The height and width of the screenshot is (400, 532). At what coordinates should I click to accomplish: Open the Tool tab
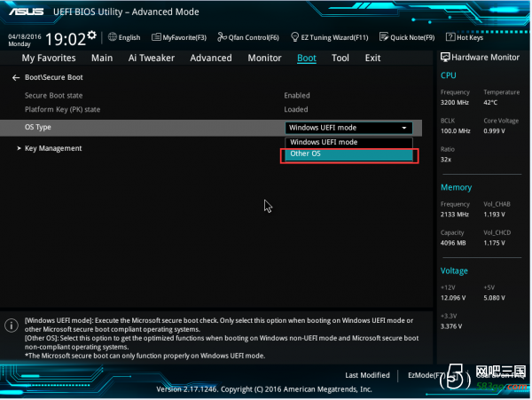(340, 58)
